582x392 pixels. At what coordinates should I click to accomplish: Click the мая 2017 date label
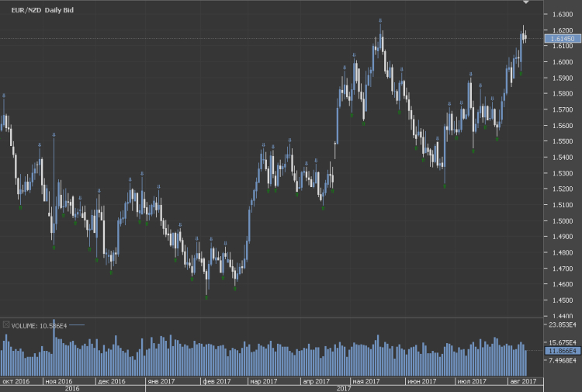click(366, 381)
